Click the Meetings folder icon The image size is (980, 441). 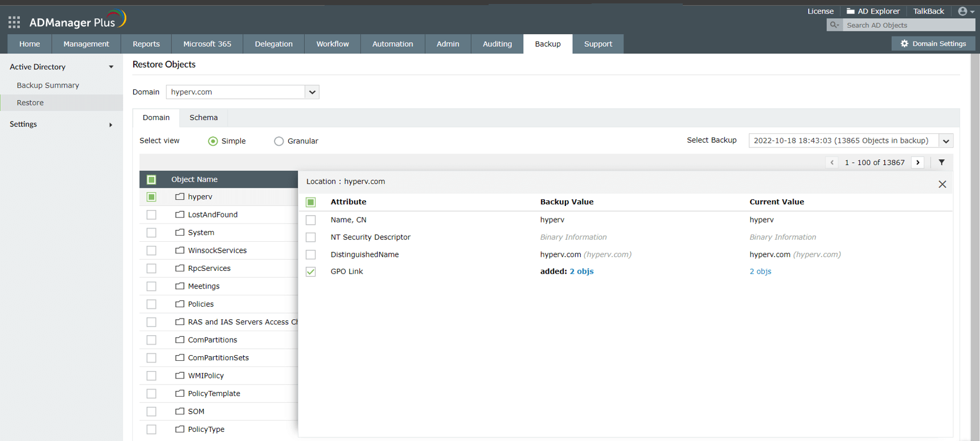[180, 286]
